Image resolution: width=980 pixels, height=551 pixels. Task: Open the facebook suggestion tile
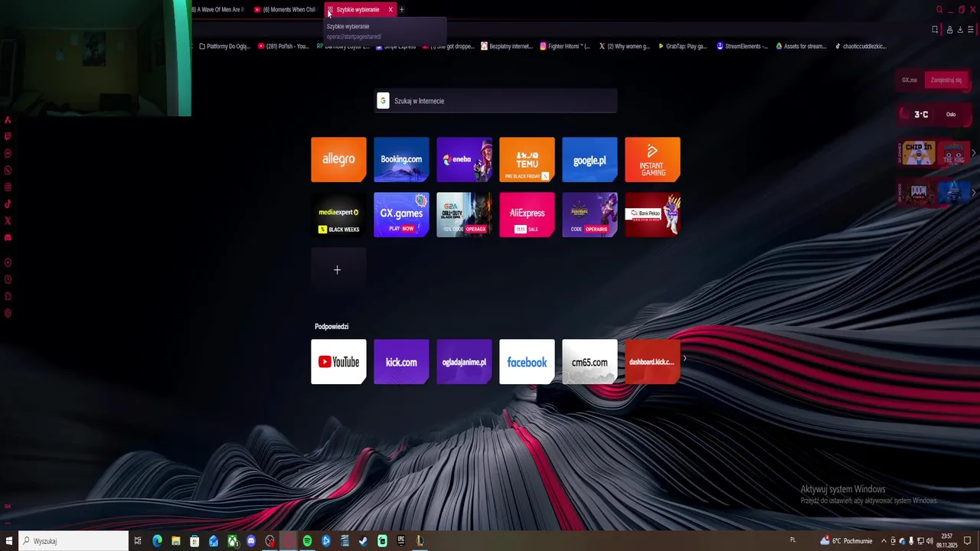pos(527,361)
